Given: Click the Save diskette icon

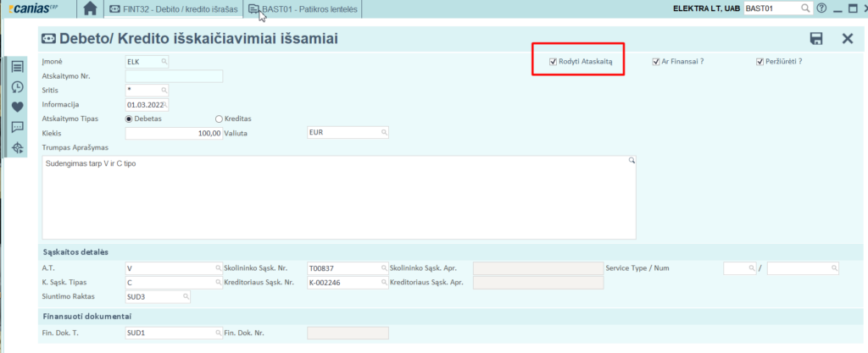Looking at the screenshot, I should tap(816, 39).
